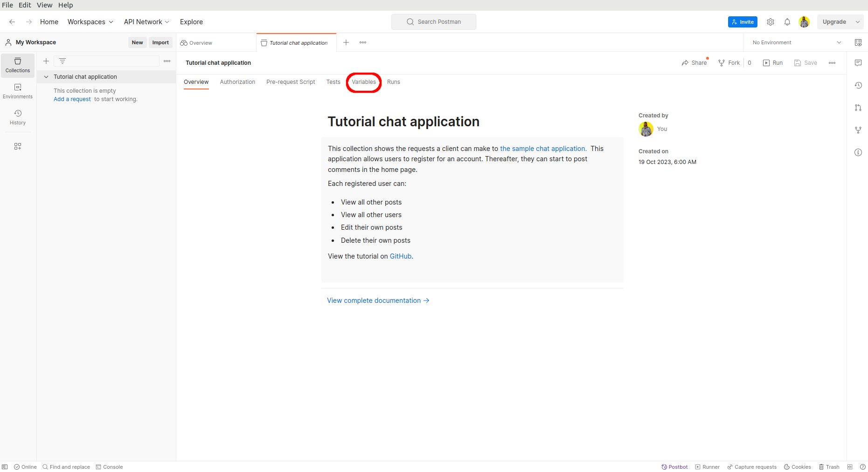Viewport: 868px width, 472px height.
Task: Open Postbot from the status bar
Action: coord(674,467)
